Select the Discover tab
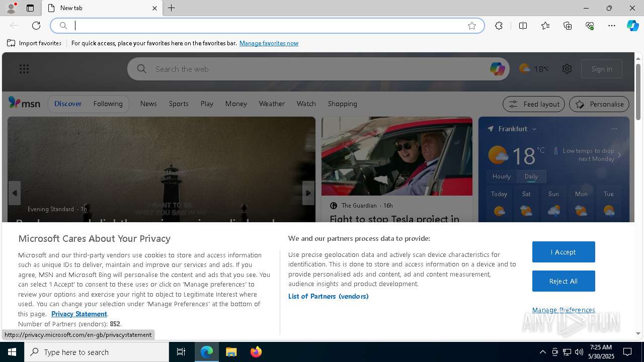 click(68, 104)
